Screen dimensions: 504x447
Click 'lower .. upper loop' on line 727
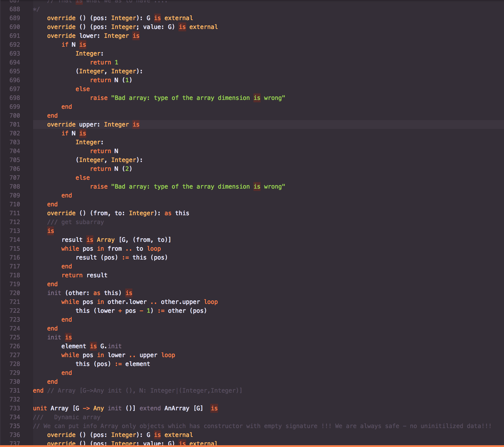pos(141,355)
